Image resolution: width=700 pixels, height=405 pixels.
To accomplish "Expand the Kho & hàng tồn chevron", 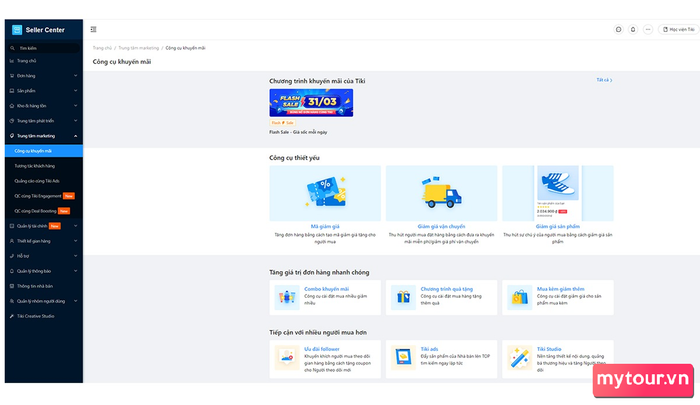I will [x=75, y=106].
